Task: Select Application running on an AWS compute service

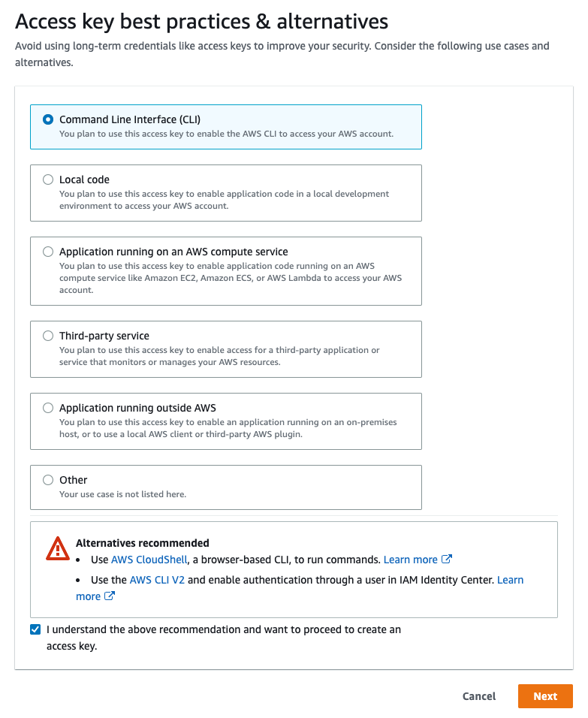Action: (47, 252)
